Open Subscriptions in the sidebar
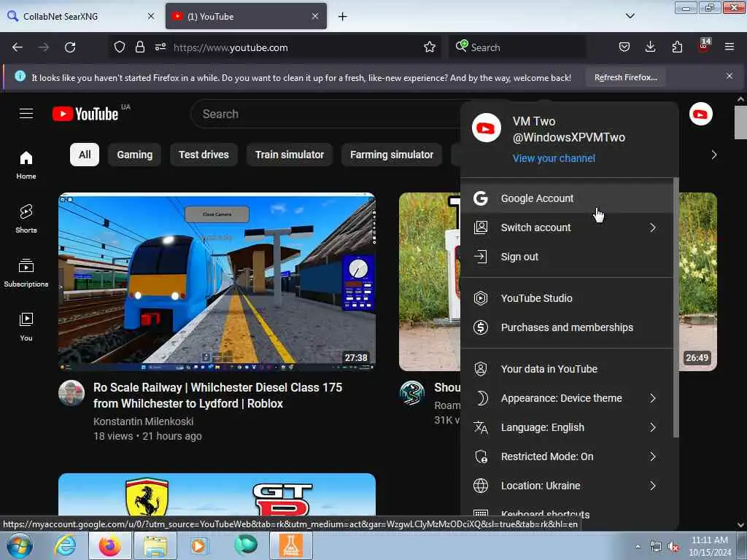Viewport: 747px width, 560px height. click(26, 273)
